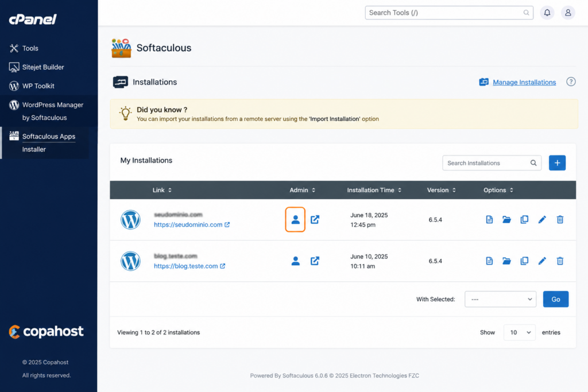Open the notifications bell icon
The width and height of the screenshot is (588, 392).
547,13
